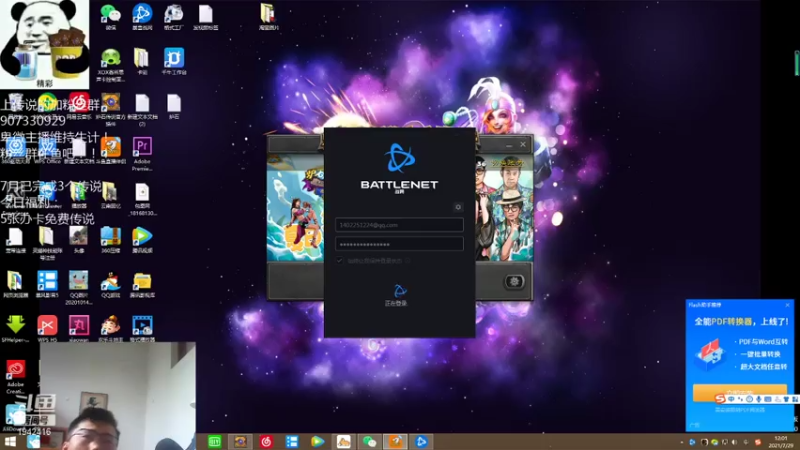Close the Hearthstone launcher window behind the login
800x450 pixels.
[x=523, y=144]
